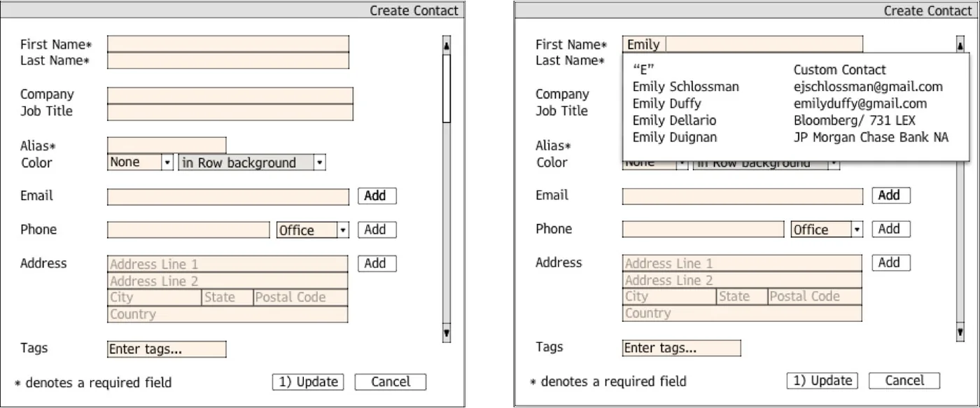The width and height of the screenshot is (980, 408).
Task: Click Add button next to Phone, right dialog
Action: click(891, 229)
